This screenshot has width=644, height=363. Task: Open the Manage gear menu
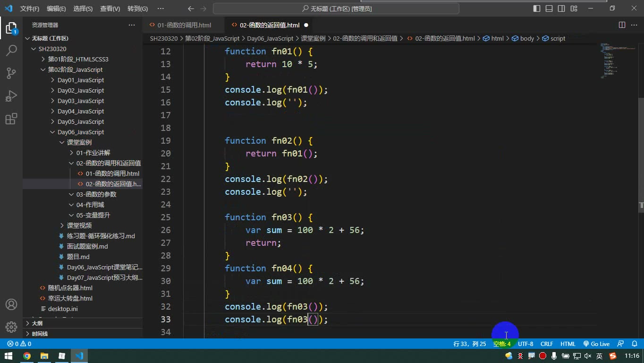(x=11, y=327)
